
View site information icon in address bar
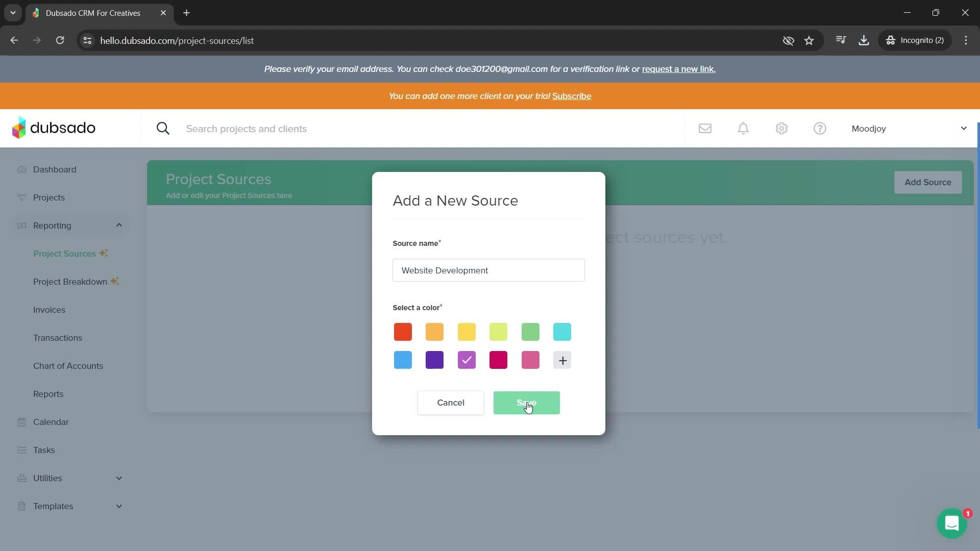pyautogui.click(x=87, y=40)
